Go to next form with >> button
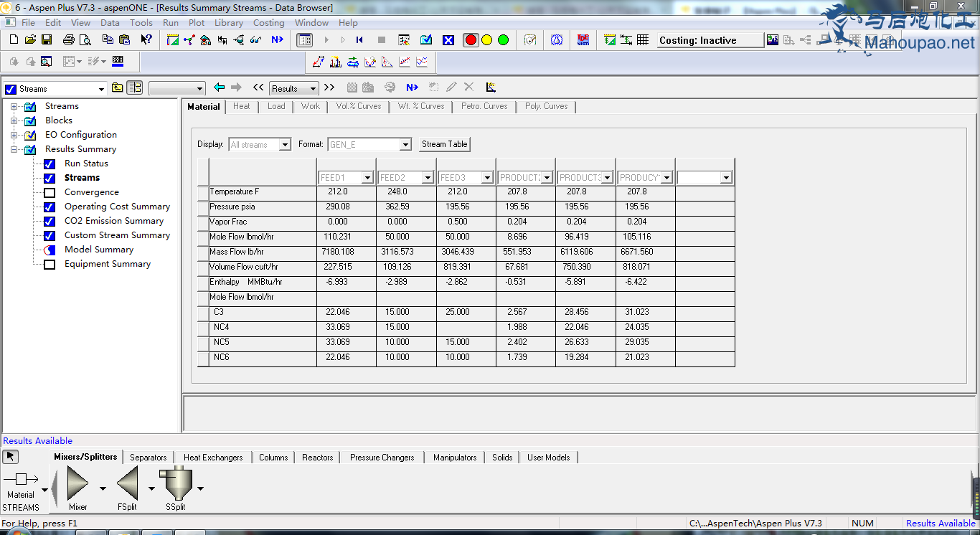Screen dimensions: 980x535 [329, 87]
